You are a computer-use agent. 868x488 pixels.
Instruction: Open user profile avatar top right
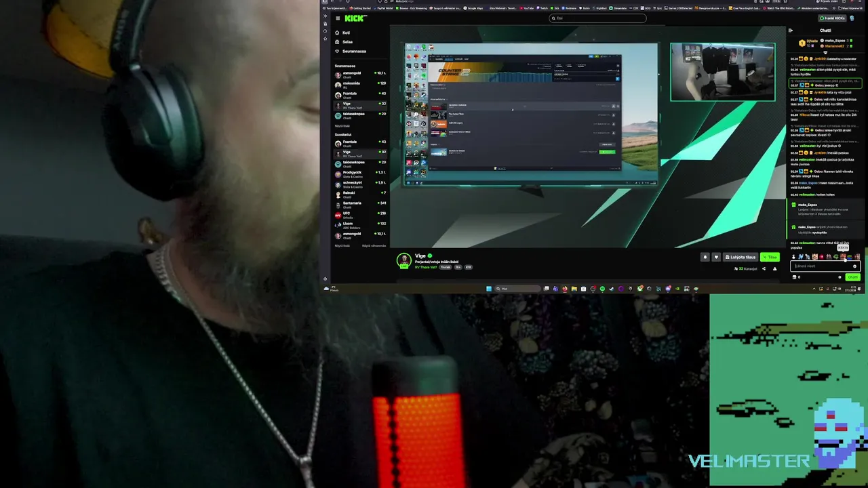852,18
